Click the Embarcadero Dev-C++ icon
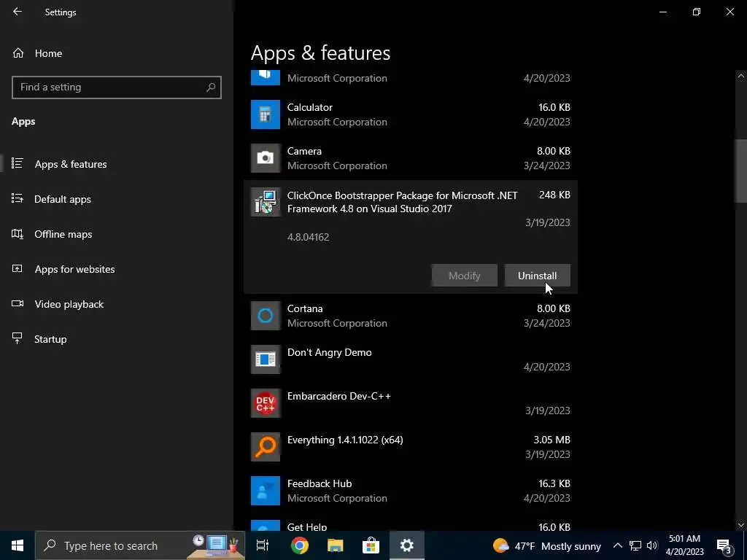 [266, 403]
